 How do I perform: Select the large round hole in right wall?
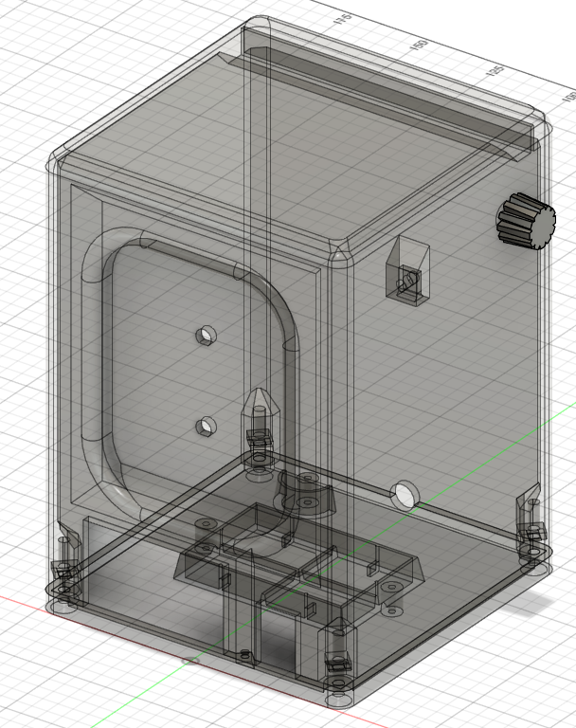pyautogui.click(x=405, y=496)
